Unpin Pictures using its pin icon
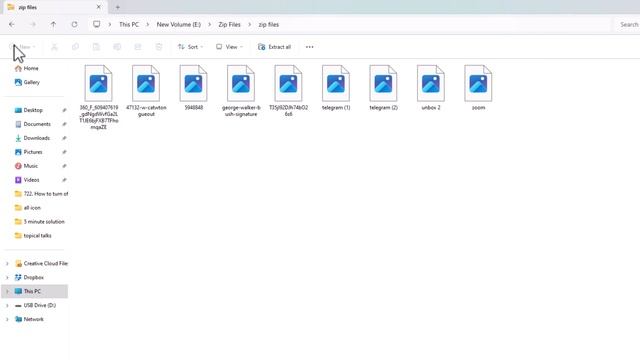 pos(64,152)
